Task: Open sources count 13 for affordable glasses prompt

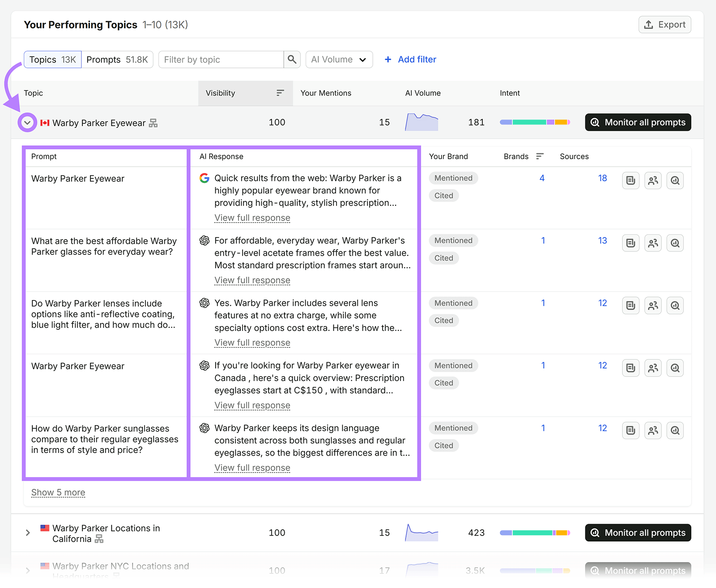Action: 602,241
